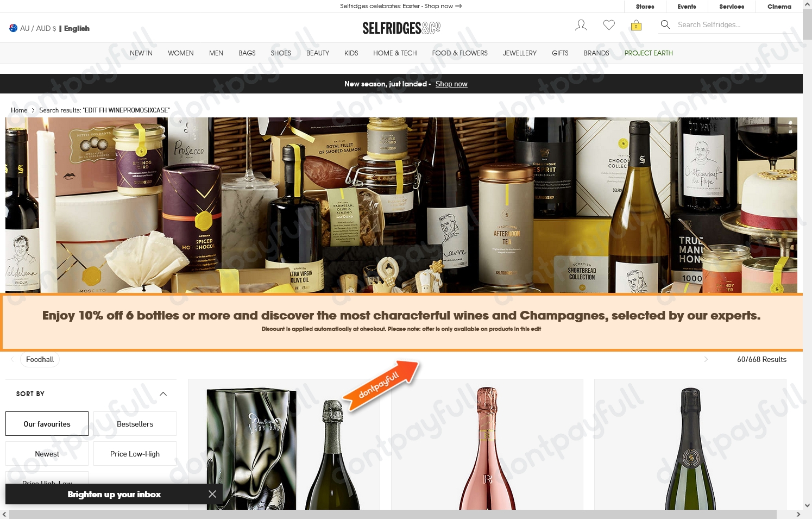Click the vertical scrollbar up arrow
Screen dimensions: 812x519
(807, 4)
